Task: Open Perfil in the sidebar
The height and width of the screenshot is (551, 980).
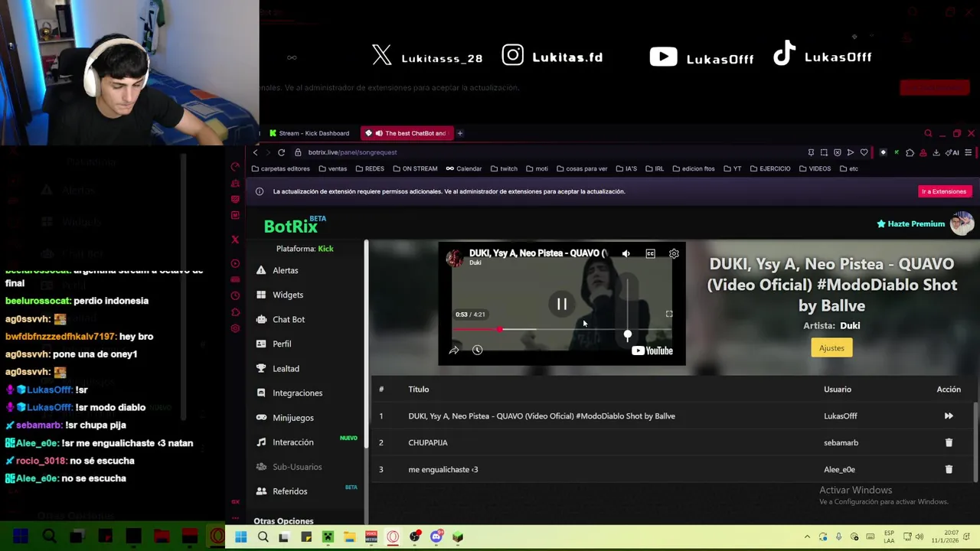Action: click(282, 344)
